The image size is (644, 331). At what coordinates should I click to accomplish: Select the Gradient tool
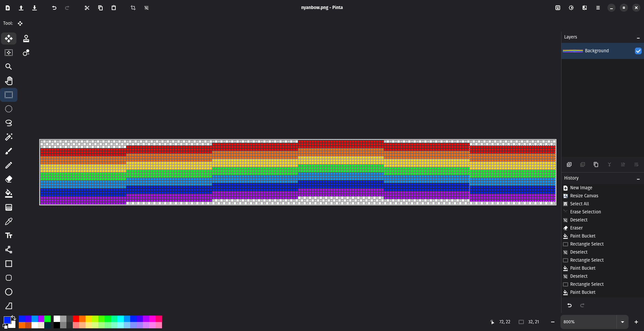(9, 207)
